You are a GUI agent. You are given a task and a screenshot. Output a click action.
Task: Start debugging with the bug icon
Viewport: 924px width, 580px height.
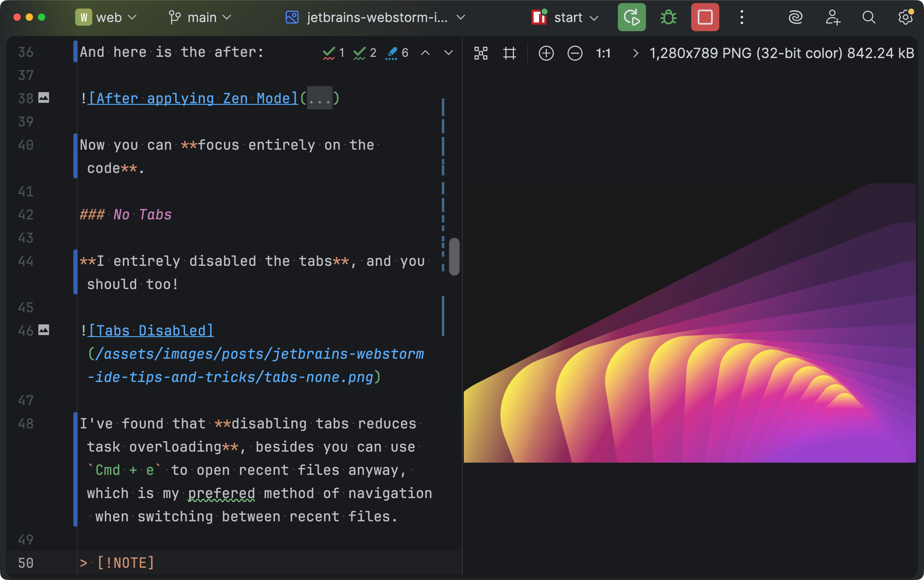(668, 17)
